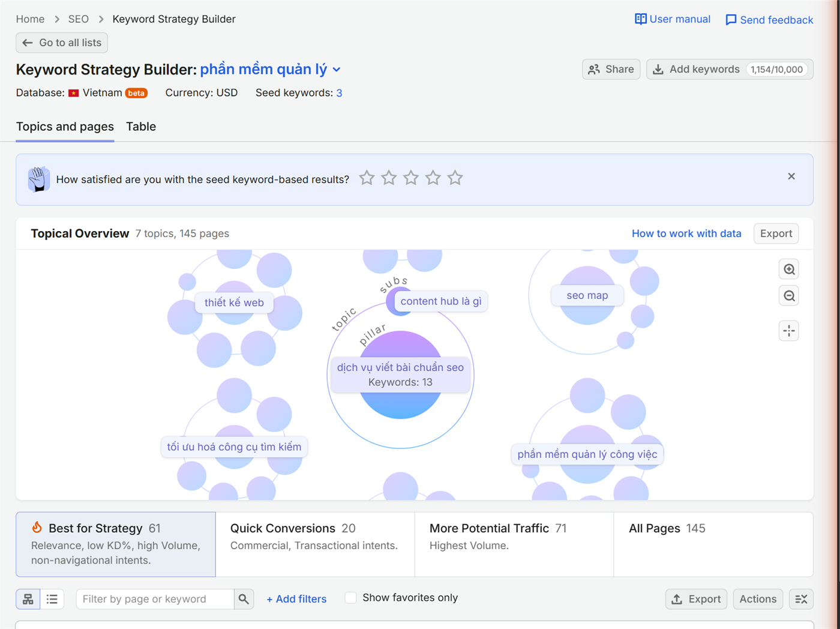
Task: Rate results with the fourth star
Action: pos(433,178)
